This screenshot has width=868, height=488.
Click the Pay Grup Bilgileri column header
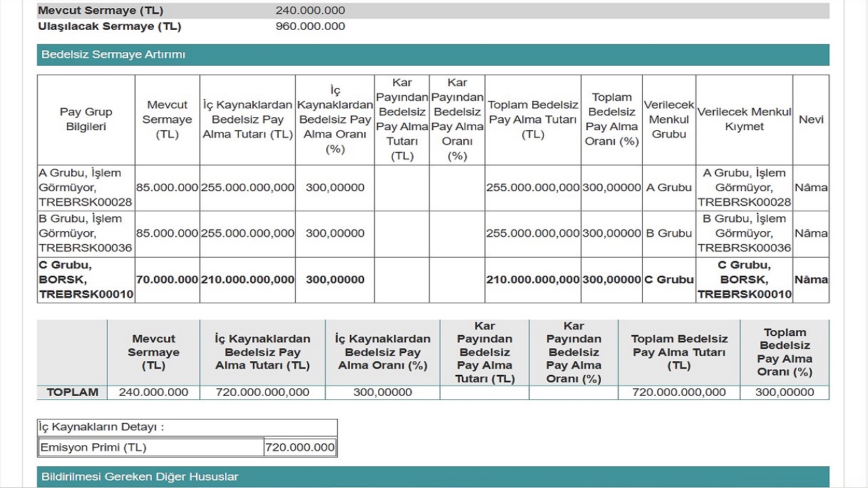click(86, 119)
